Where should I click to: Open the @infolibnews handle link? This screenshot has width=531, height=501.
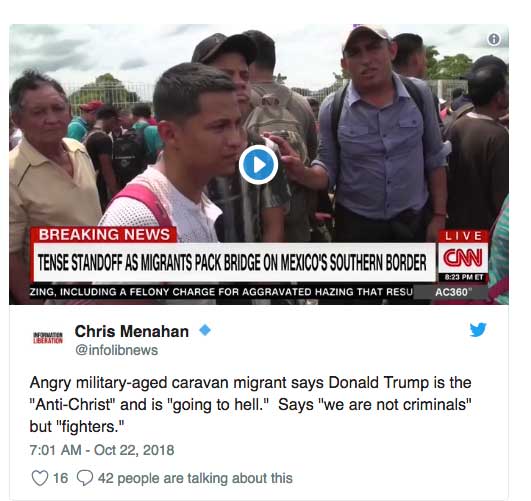pos(116,350)
